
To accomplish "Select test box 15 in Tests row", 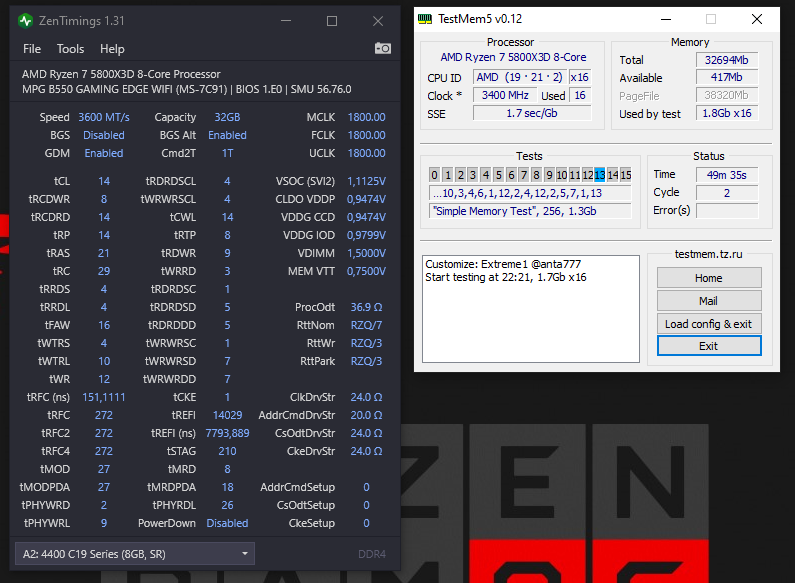I will 626,175.
